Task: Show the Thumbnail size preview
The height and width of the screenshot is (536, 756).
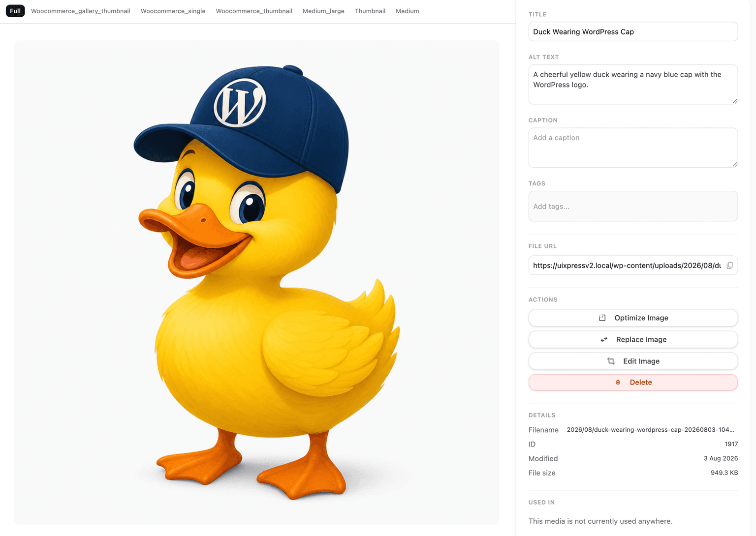Action: coord(370,11)
